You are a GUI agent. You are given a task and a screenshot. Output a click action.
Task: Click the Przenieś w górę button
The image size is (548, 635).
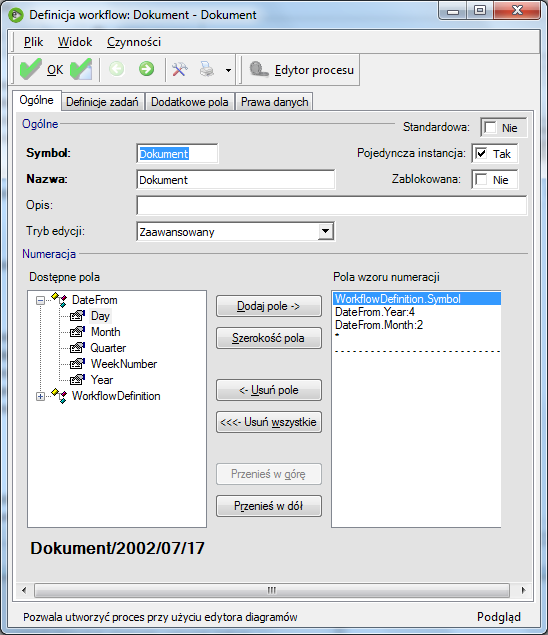[x=269, y=474]
